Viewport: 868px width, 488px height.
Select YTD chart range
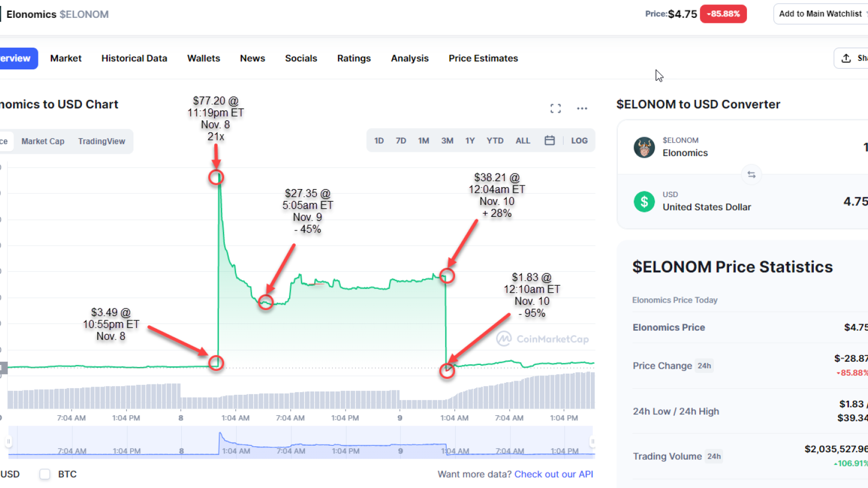[x=495, y=140]
